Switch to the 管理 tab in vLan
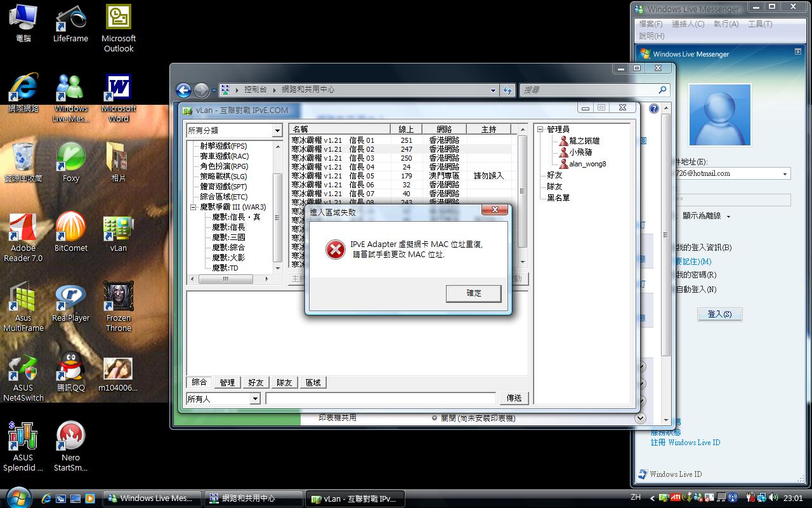The image size is (812, 508). click(227, 382)
